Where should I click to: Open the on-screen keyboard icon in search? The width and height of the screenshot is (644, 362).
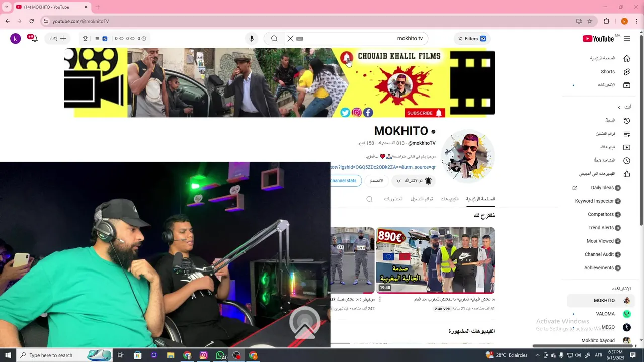(x=300, y=39)
